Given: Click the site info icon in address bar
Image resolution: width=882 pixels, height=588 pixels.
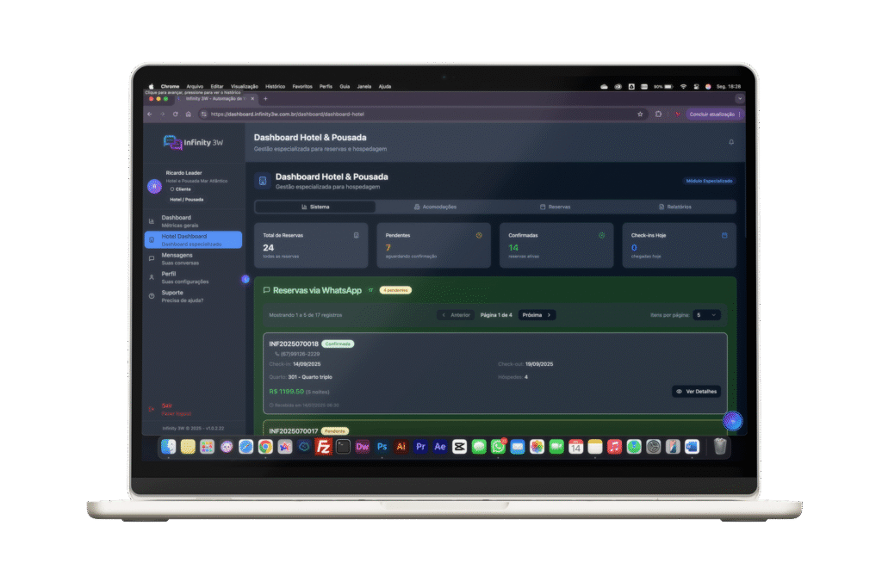Looking at the screenshot, I should (x=204, y=114).
